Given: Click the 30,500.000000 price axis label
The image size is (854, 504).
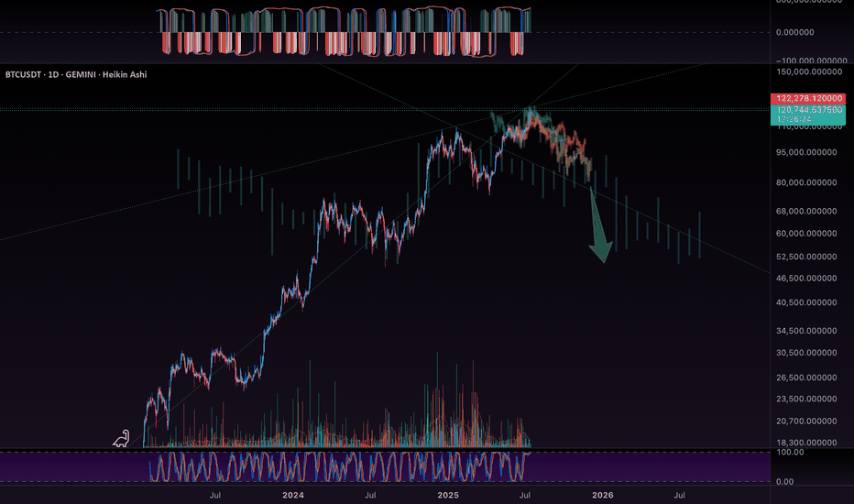Looking at the screenshot, I should [x=806, y=353].
